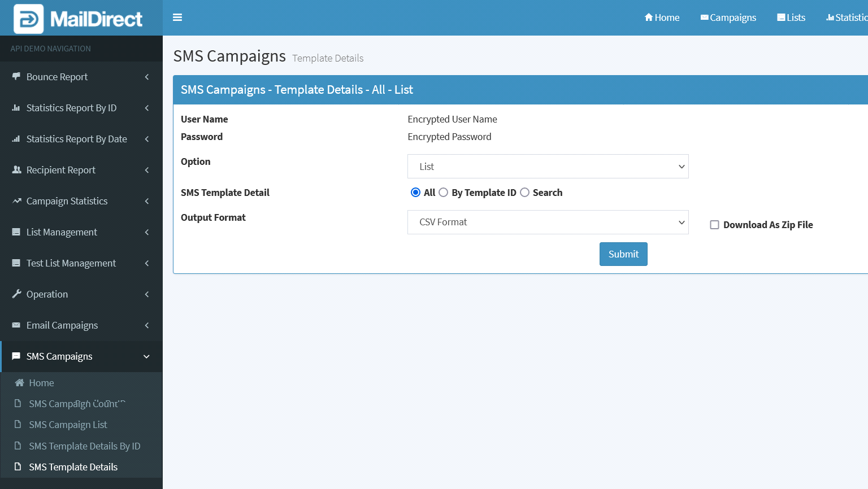The image size is (868, 489).
Task: Enable Download As Zip File checkbox
Action: coord(714,225)
